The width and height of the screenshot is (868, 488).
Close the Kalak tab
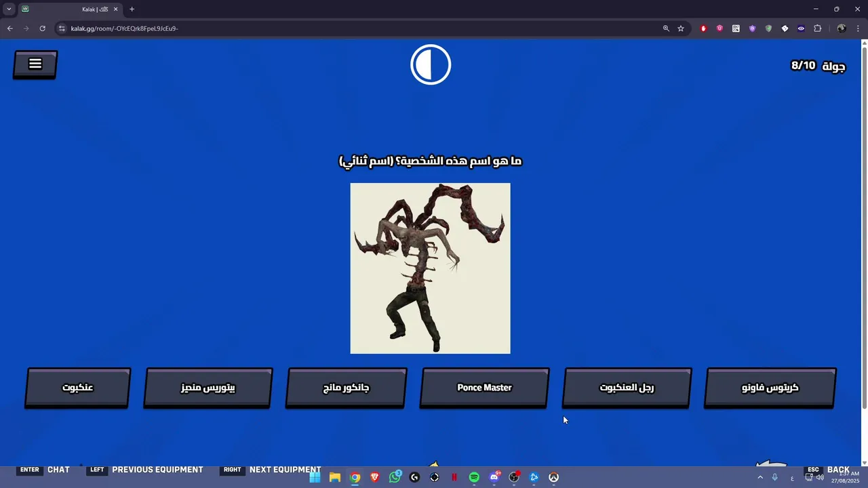[115, 9]
